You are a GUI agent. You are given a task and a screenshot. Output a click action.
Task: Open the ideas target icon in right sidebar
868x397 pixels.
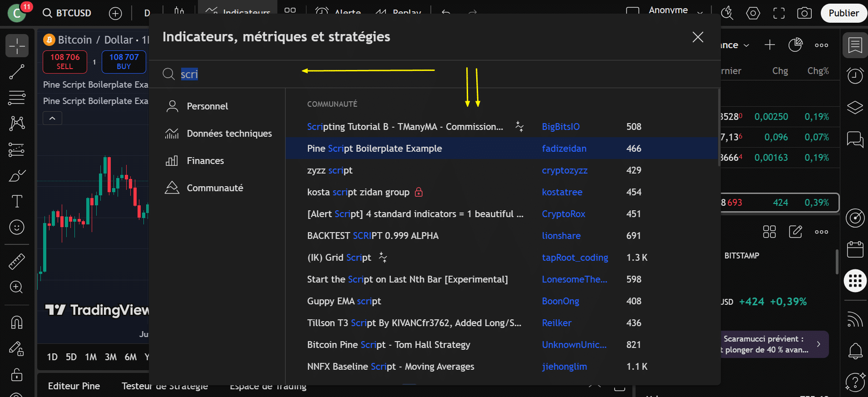click(855, 218)
